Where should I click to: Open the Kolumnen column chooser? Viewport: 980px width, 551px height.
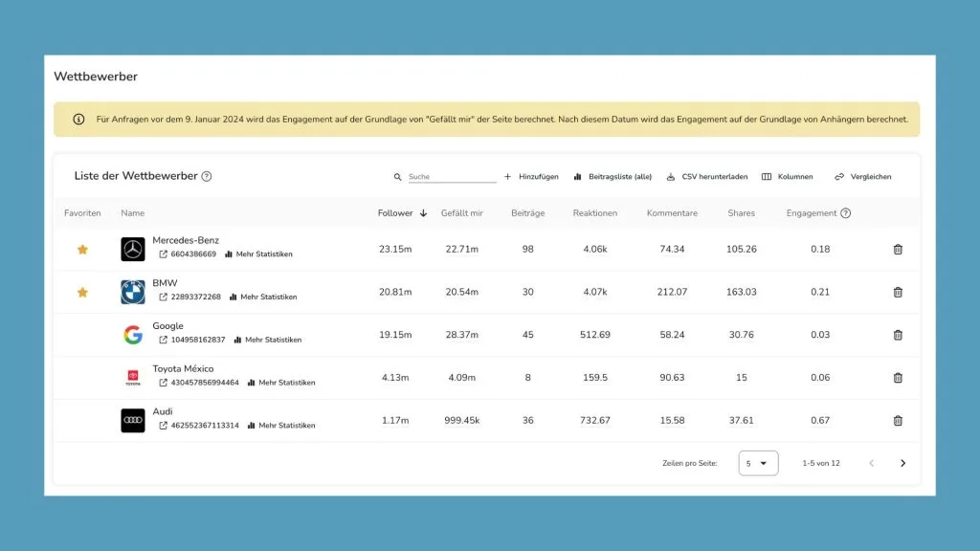(787, 177)
